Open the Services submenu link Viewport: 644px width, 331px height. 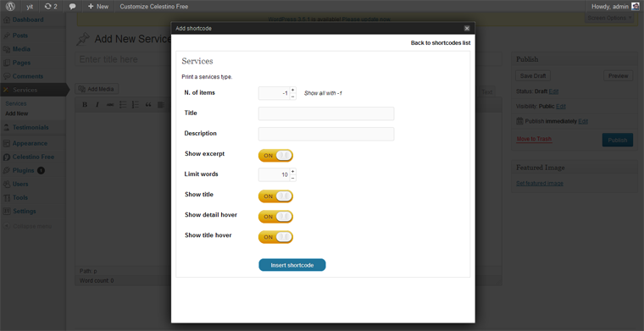(15, 104)
